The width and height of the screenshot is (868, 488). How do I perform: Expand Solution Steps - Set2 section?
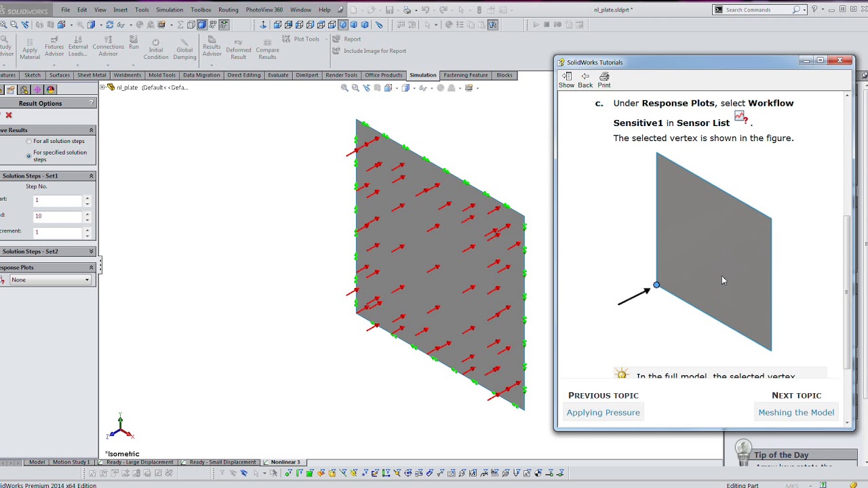tap(91, 251)
